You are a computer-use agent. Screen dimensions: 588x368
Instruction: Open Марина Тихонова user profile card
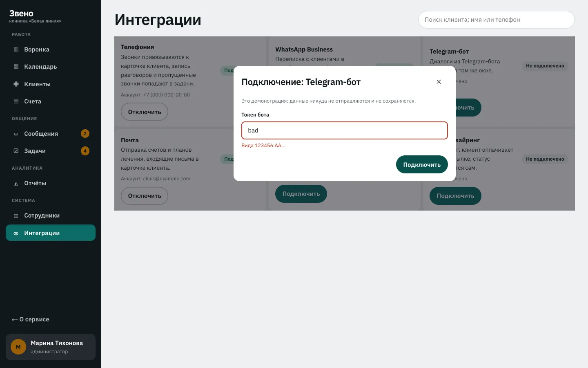pyautogui.click(x=51, y=347)
